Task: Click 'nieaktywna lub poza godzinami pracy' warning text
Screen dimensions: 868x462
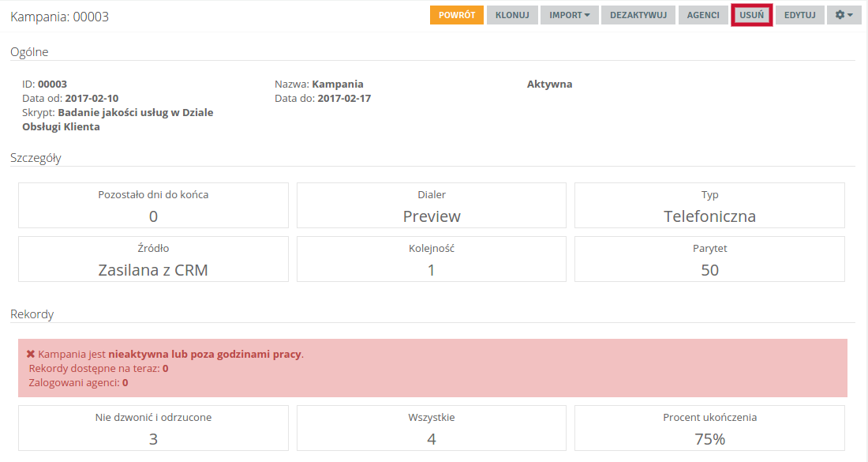Action: pos(205,354)
